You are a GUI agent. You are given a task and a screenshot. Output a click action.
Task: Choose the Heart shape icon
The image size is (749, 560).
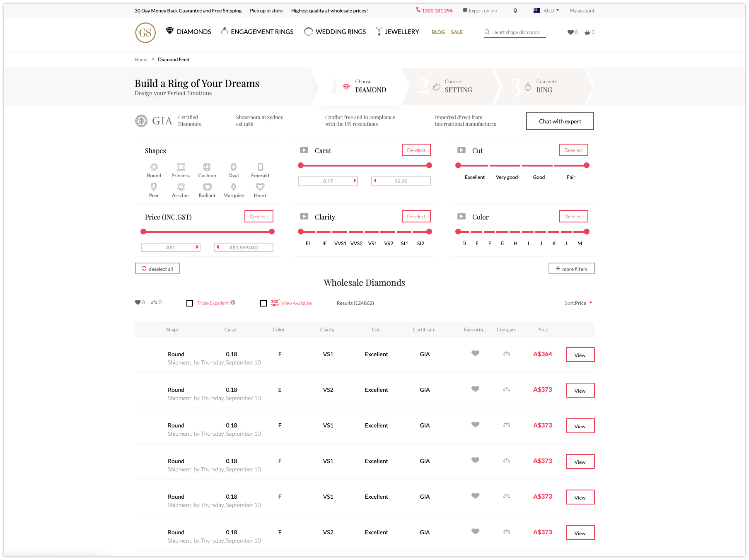click(260, 187)
